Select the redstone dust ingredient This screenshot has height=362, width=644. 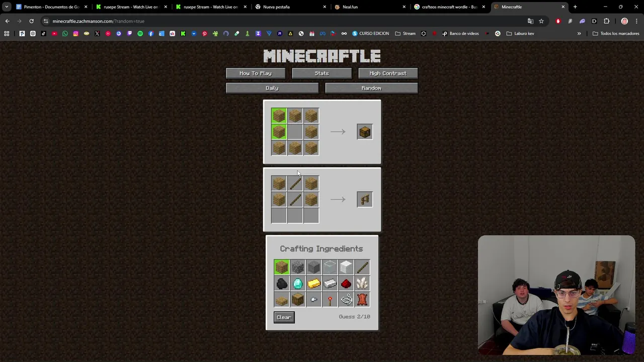tap(346, 284)
